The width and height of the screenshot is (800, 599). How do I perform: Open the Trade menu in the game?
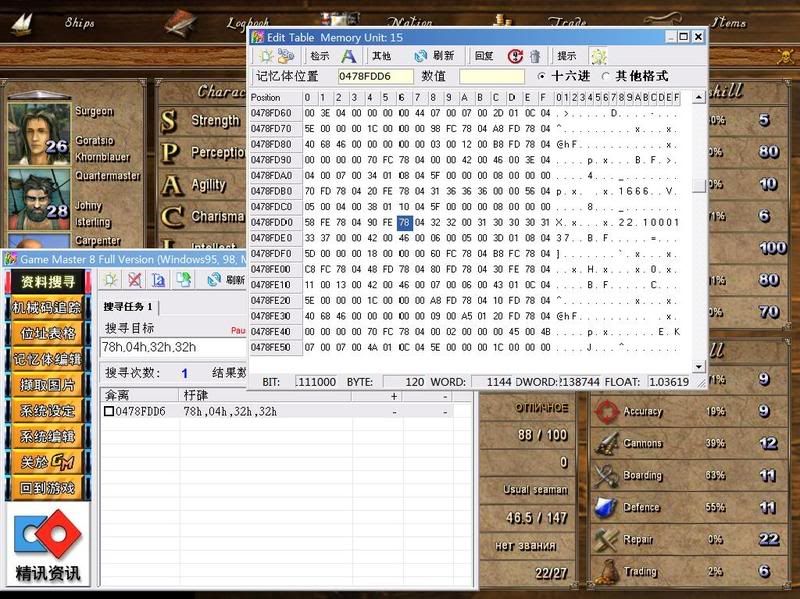coord(567,22)
